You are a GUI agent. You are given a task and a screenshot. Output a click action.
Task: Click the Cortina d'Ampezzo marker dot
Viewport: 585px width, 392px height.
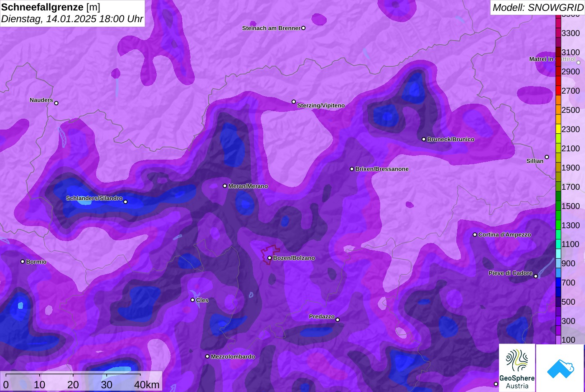pyautogui.click(x=475, y=234)
